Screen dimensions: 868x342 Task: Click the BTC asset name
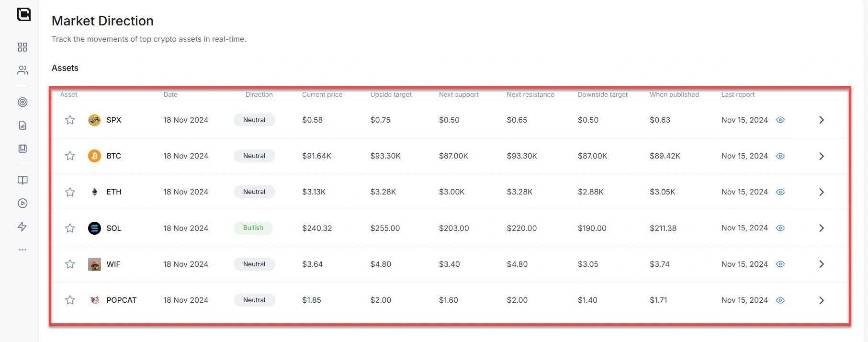[x=113, y=156]
